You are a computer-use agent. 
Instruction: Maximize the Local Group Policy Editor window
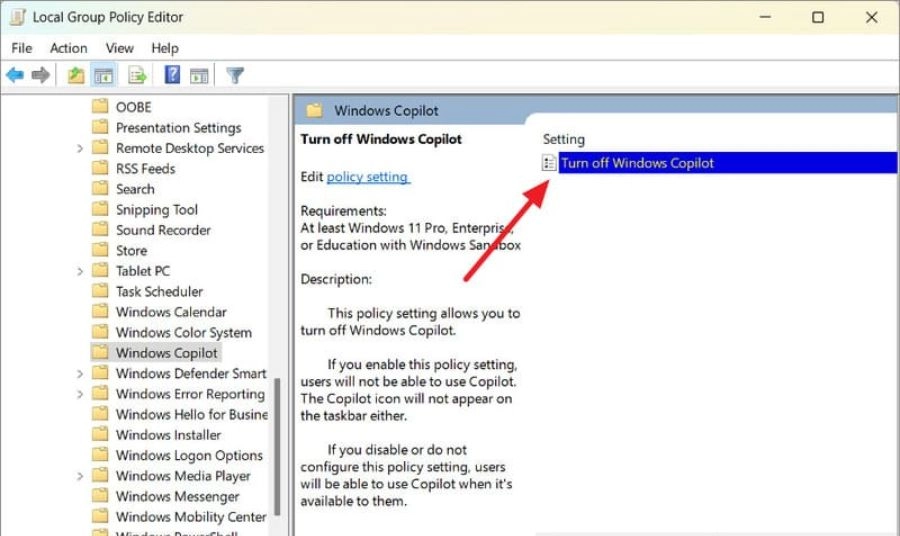tap(818, 17)
